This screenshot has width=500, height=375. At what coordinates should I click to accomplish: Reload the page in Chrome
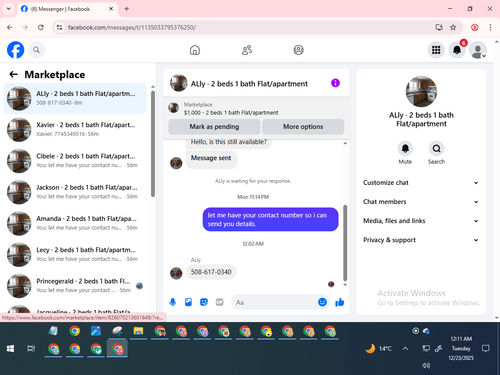pos(41,27)
